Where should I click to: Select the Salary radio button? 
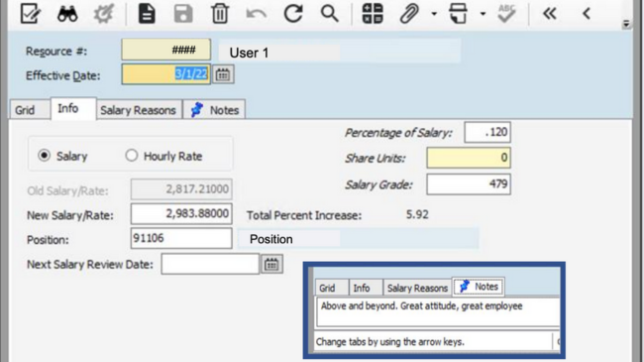pos(44,156)
